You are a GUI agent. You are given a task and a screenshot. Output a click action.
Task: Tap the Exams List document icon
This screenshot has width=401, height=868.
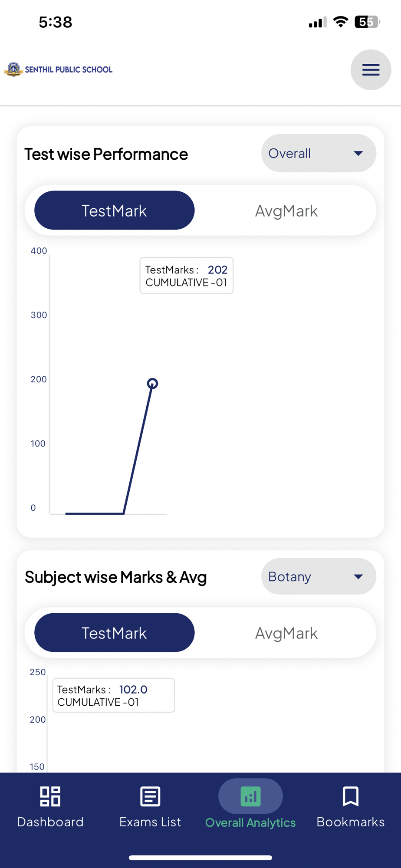(150, 796)
